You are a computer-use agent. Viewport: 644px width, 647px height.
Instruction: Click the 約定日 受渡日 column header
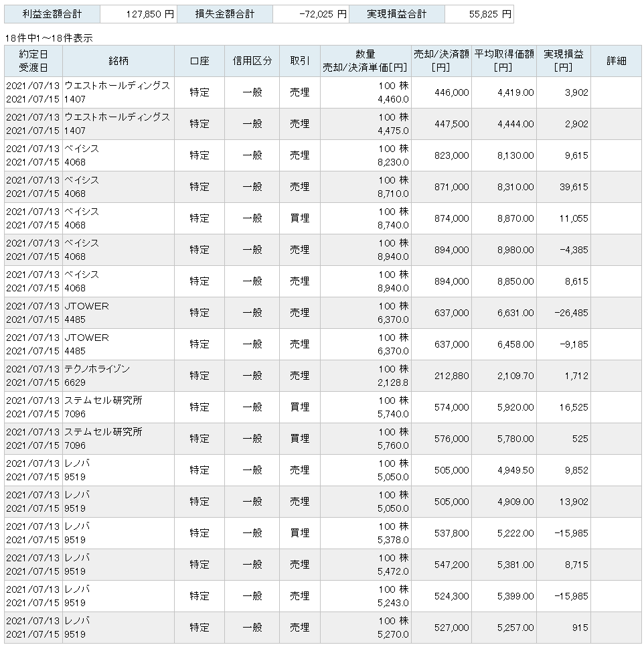33,61
